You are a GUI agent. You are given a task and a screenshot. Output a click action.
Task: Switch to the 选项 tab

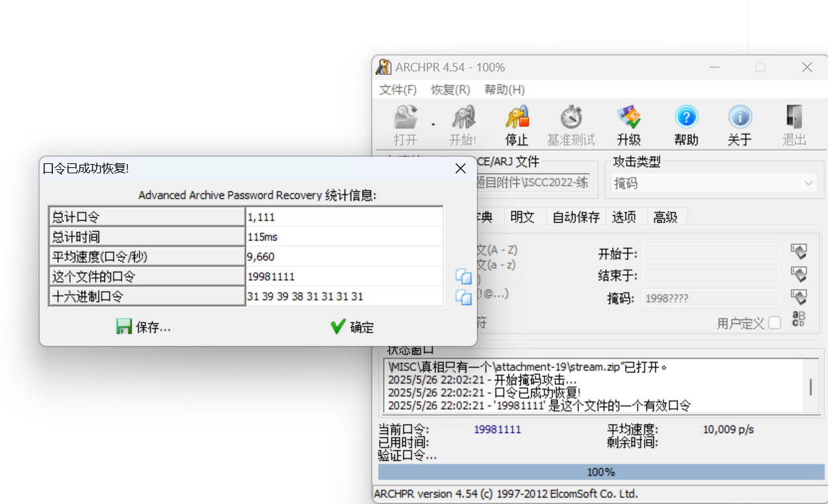click(624, 217)
